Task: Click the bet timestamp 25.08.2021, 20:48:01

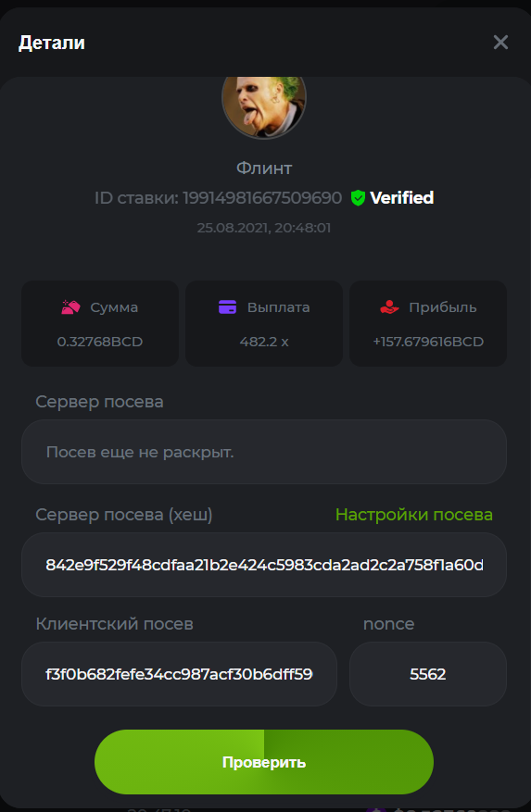Action: (x=264, y=228)
